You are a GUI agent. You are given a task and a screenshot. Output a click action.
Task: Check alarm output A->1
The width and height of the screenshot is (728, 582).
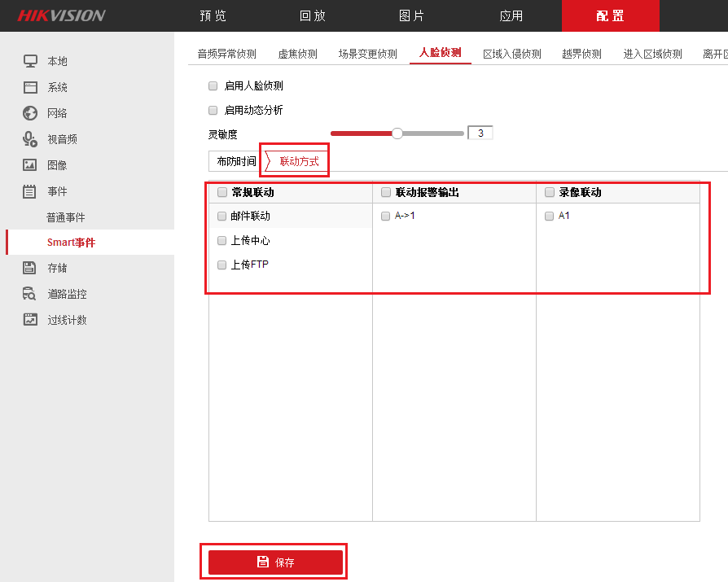[384, 216]
